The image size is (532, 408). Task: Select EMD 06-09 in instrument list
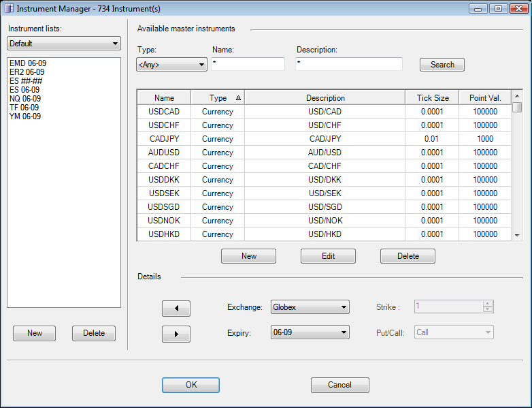(x=28, y=63)
